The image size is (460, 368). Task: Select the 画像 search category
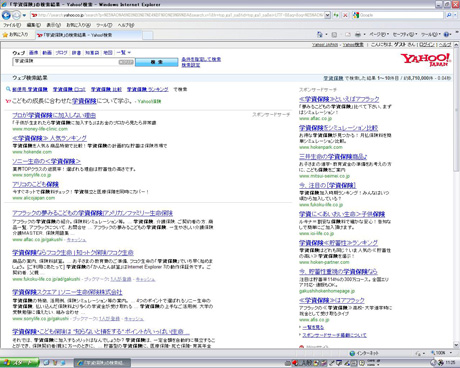click(x=34, y=53)
